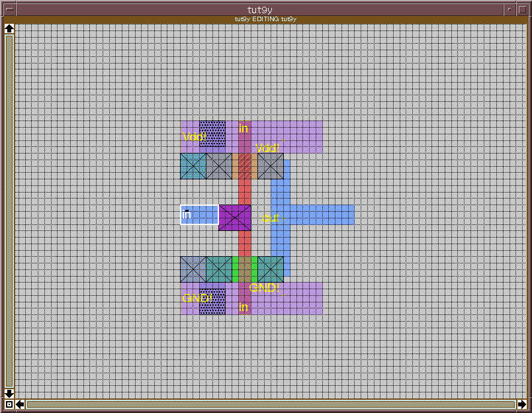Select the upper-right gray contact on the out wire
Viewport: 532px width, 413px height.
pyautogui.click(x=271, y=166)
